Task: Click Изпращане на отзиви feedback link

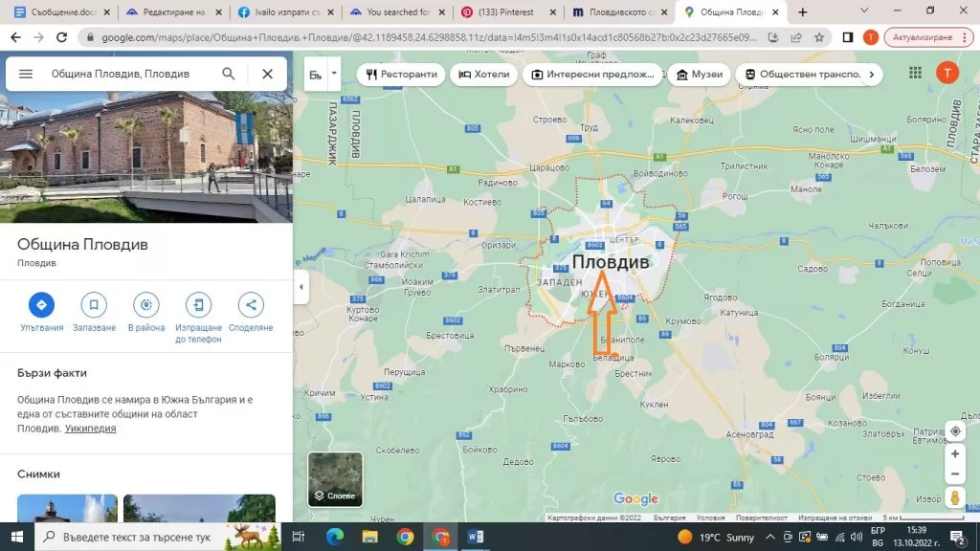Action: [x=835, y=518]
